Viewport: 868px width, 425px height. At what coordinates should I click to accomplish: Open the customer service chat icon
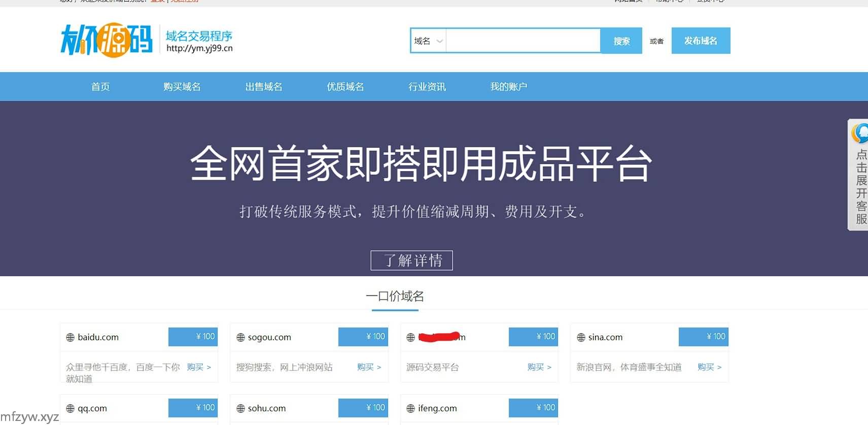click(x=860, y=134)
